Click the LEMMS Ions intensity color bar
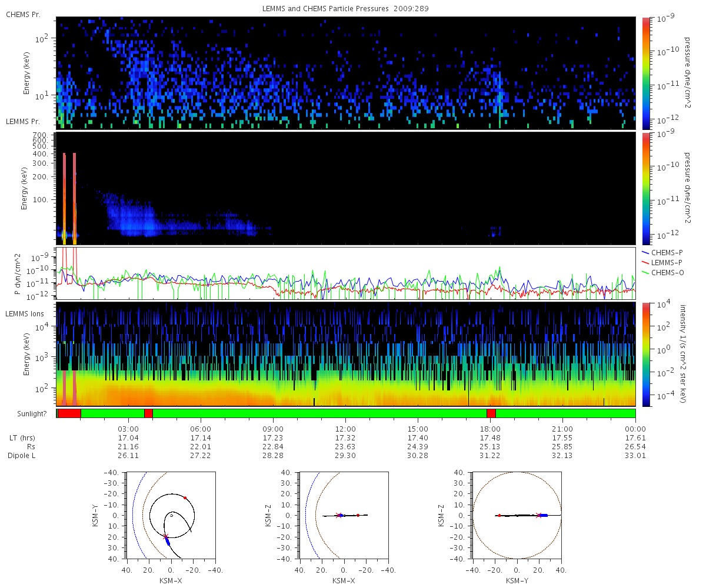706x588 pixels. click(646, 354)
